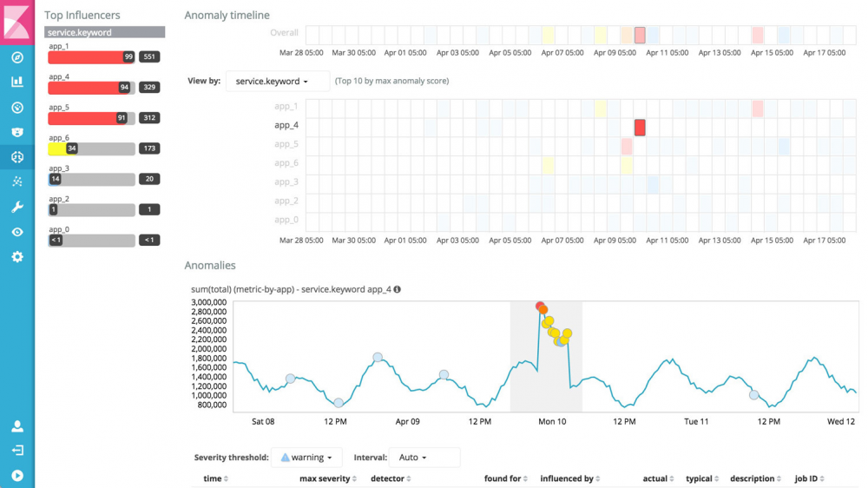Image resolution: width=868 pixels, height=488 pixels.
Task: Open the Severity threshold warning dropdown
Action: 307,458
